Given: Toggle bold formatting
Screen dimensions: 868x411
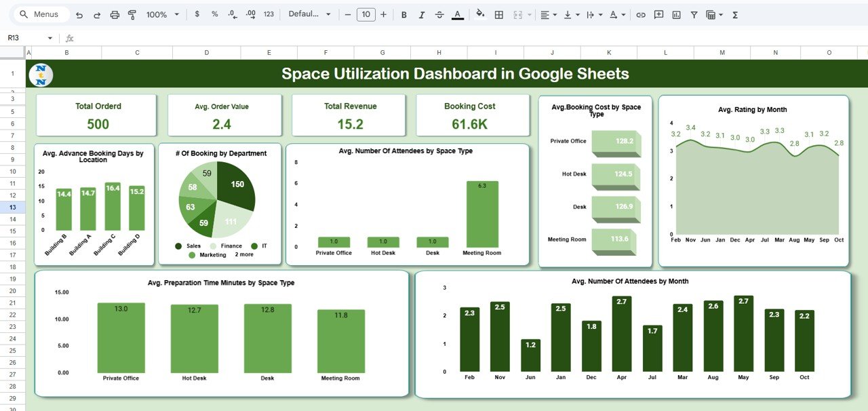Looking at the screenshot, I should coord(403,14).
